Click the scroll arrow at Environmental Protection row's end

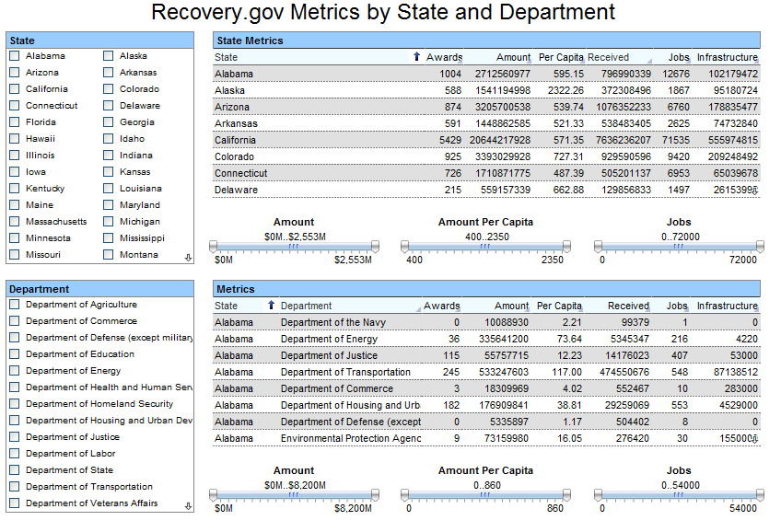[755, 438]
